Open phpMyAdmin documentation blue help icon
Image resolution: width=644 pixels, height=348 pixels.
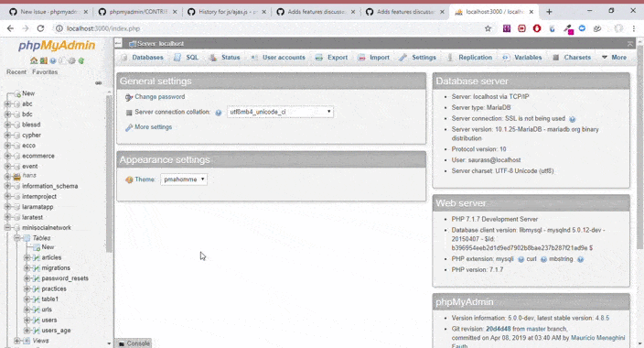[x=53, y=60]
